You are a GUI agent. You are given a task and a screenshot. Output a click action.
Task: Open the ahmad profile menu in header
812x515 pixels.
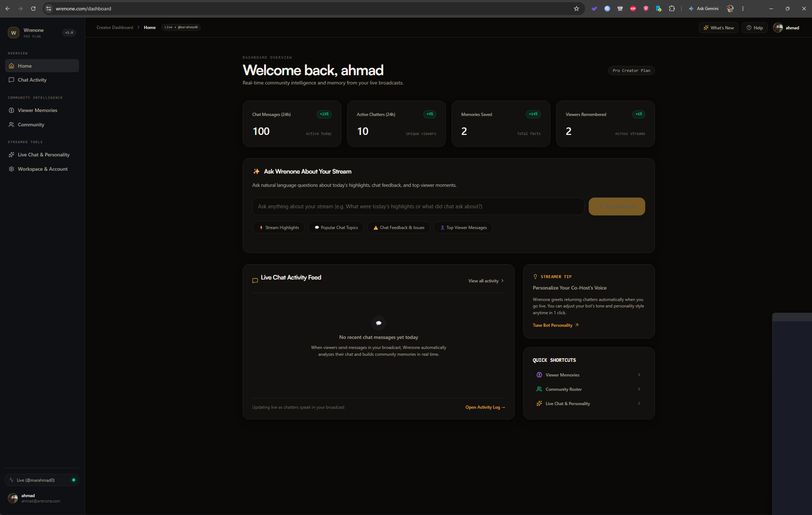(x=786, y=28)
